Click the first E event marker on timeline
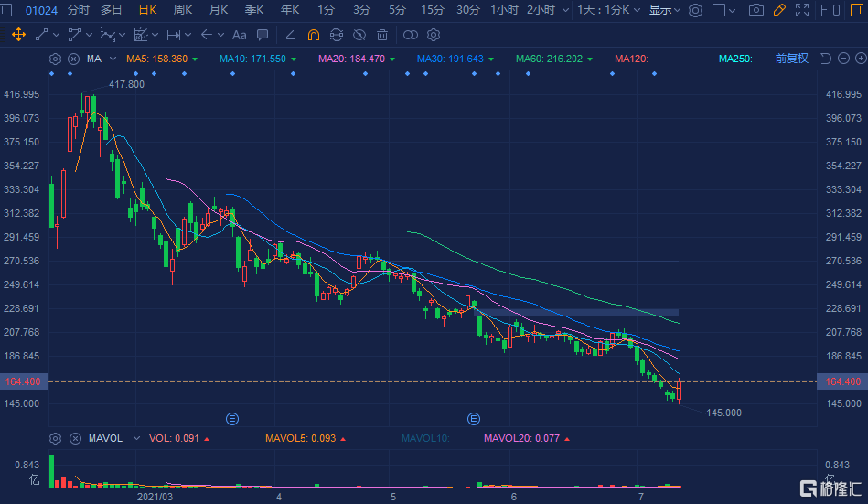Image resolution: width=868 pixels, height=504 pixels. click(x=232, y=419)
